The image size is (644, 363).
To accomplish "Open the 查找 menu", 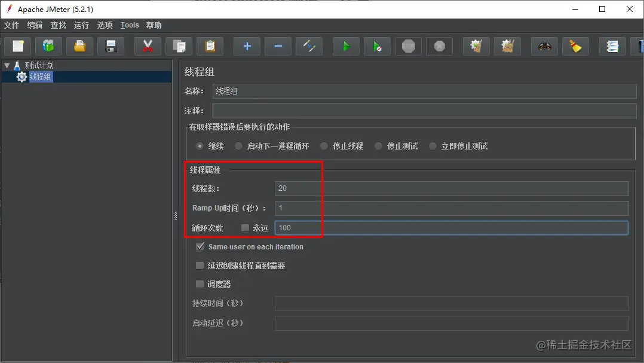I will click(58, 25).
